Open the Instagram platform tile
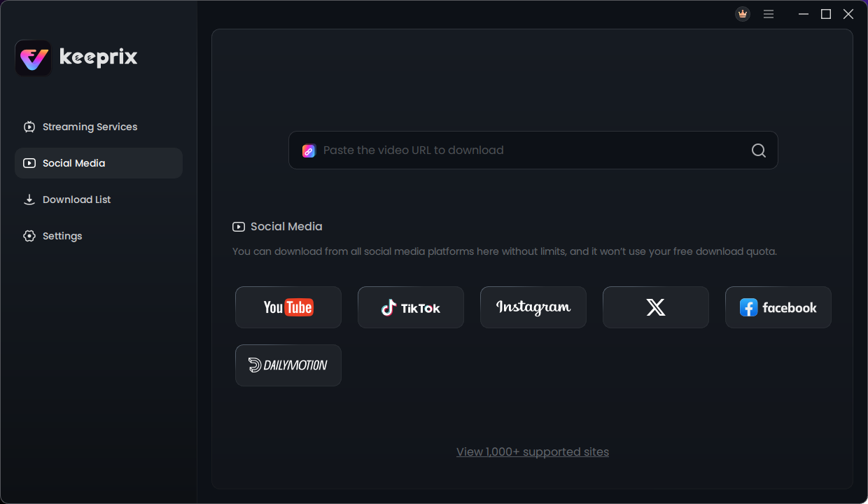The width and height of the screenshot is (868, 504). (533, 307)
